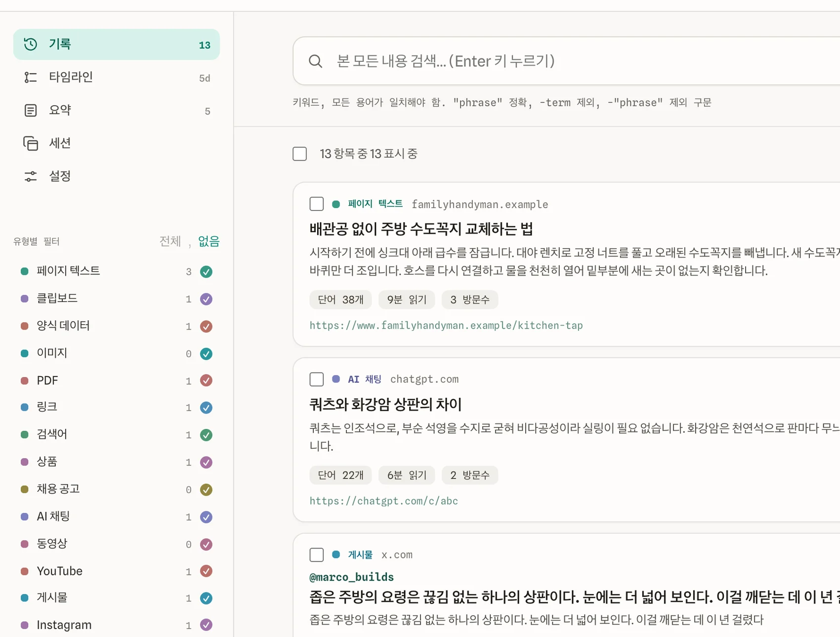This screenshot has height=637, width=840.
Task: Open the chatgpt.com/c/abc URL
Action: click(x=383, y=501)
